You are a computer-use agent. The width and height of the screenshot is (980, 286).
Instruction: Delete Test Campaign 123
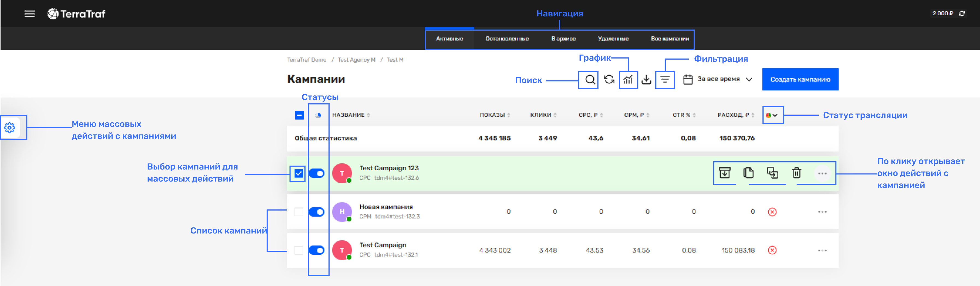pos(796,173)
